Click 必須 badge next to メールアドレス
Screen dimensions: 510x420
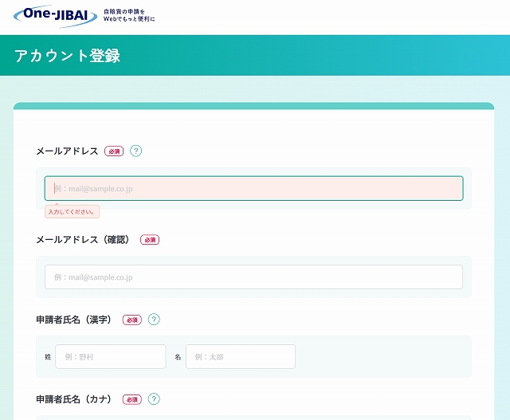coord(114,151)
